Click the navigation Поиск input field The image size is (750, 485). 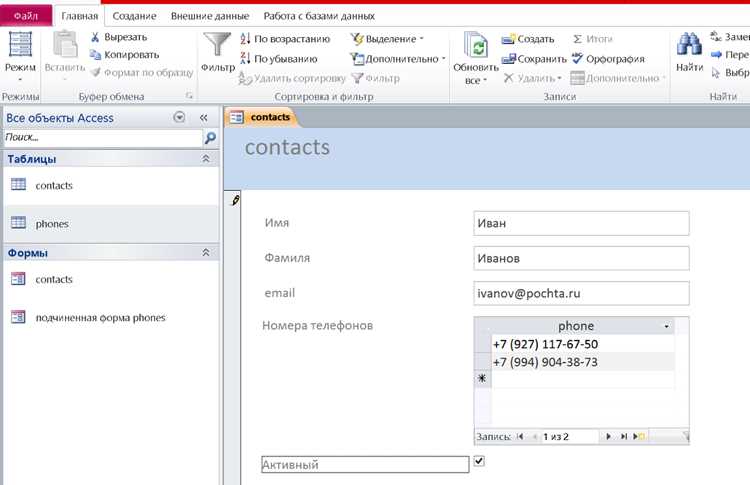coord(103,138)
